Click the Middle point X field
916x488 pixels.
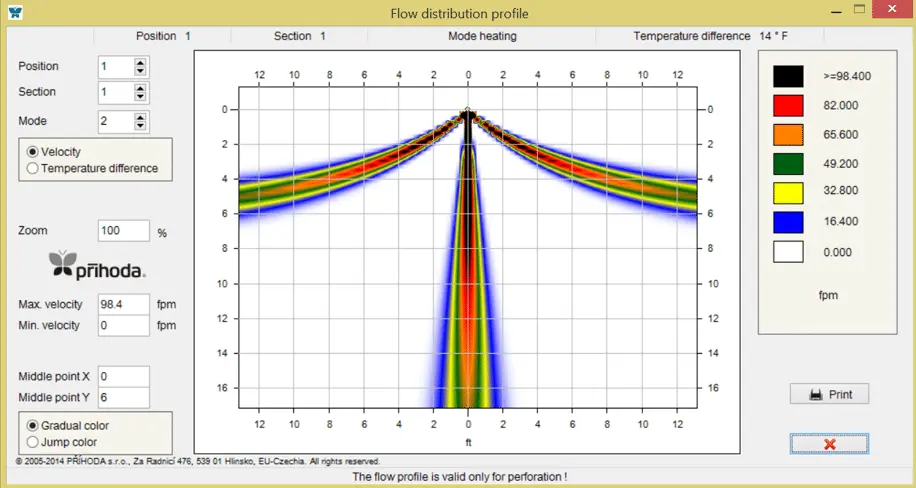pyautogui.click(x=124, y=376)
